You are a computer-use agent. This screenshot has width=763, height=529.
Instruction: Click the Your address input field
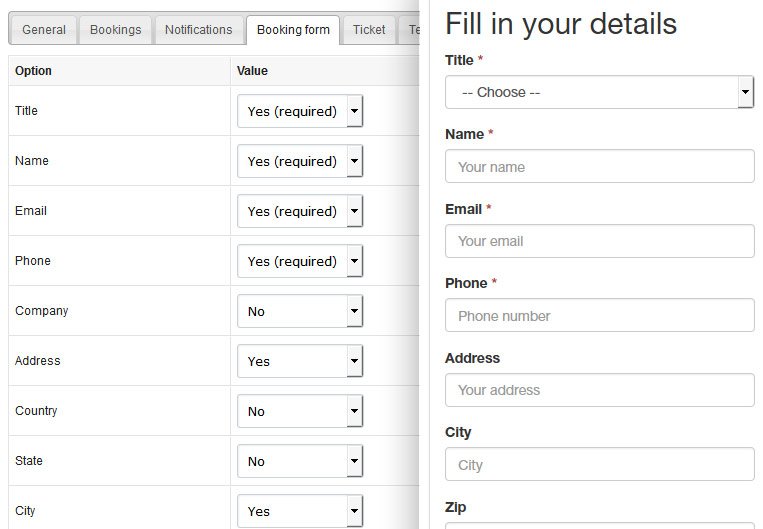coord(600,390)
